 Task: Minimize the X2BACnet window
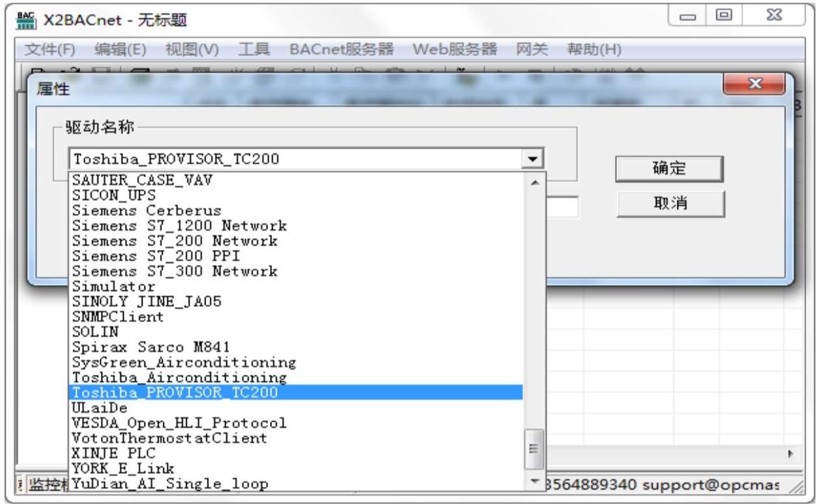coord(688,15)
